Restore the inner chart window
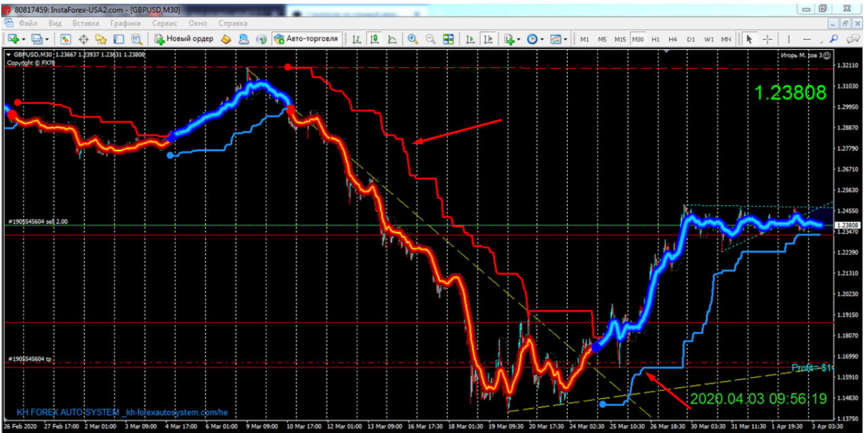The image size is (868, 433). pos(846,22)
